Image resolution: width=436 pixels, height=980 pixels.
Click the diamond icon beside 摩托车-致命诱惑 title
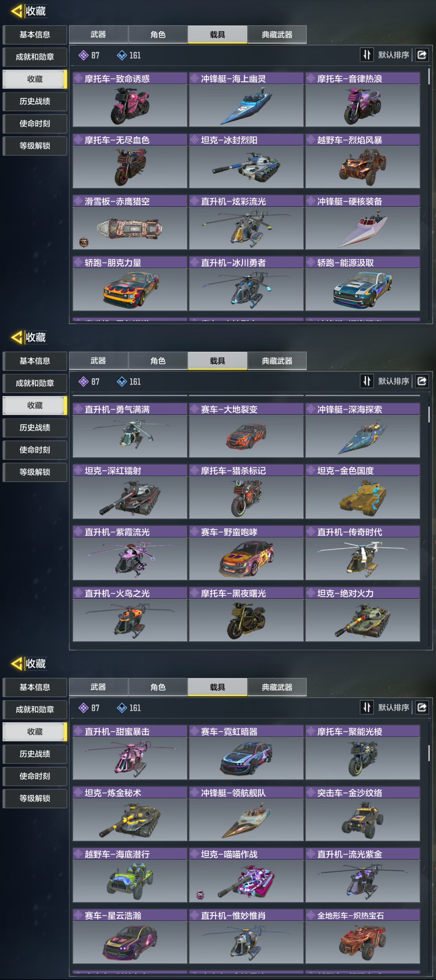(79, 78)
